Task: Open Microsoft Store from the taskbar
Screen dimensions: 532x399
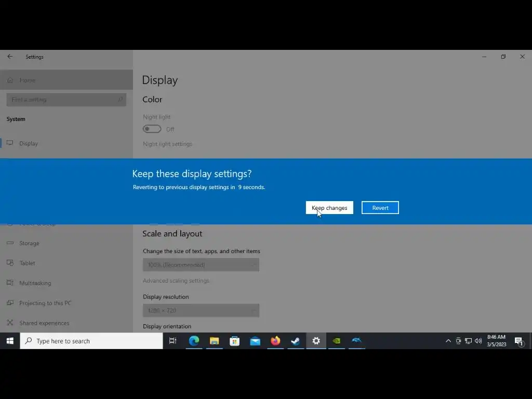Action: [x=234, y=341]
